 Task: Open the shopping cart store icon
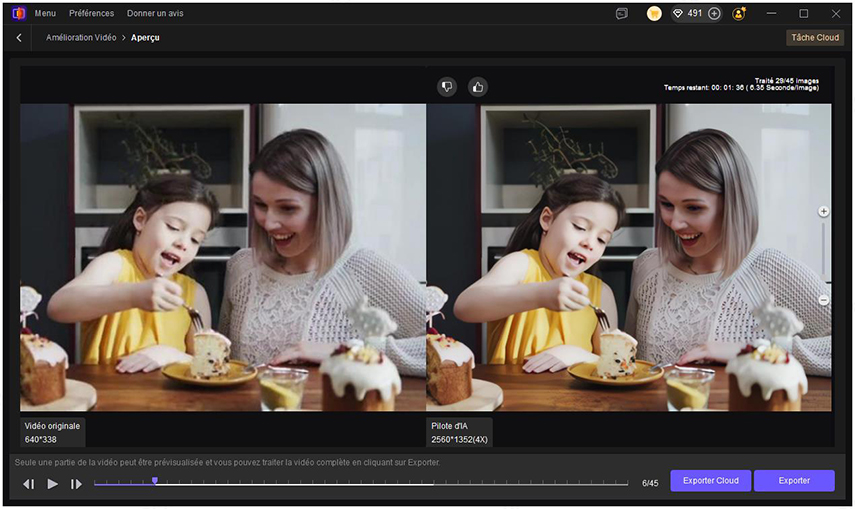tap(654, 14)
